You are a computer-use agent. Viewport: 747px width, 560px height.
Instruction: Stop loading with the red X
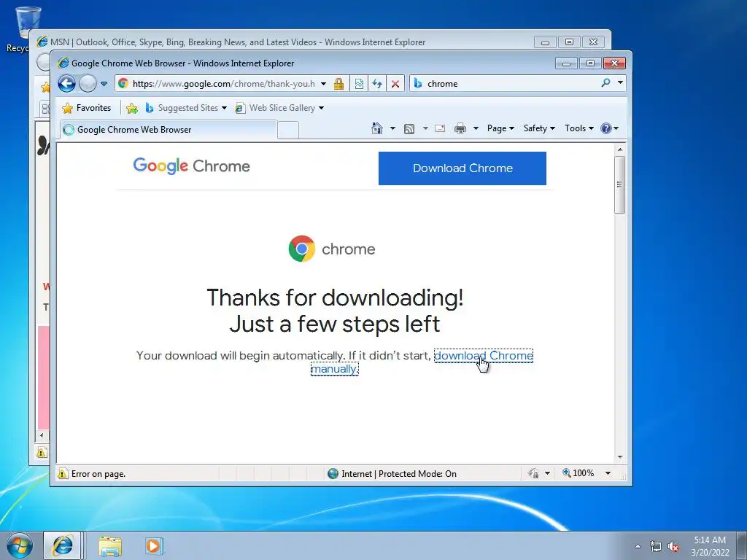tap(395, 84)
